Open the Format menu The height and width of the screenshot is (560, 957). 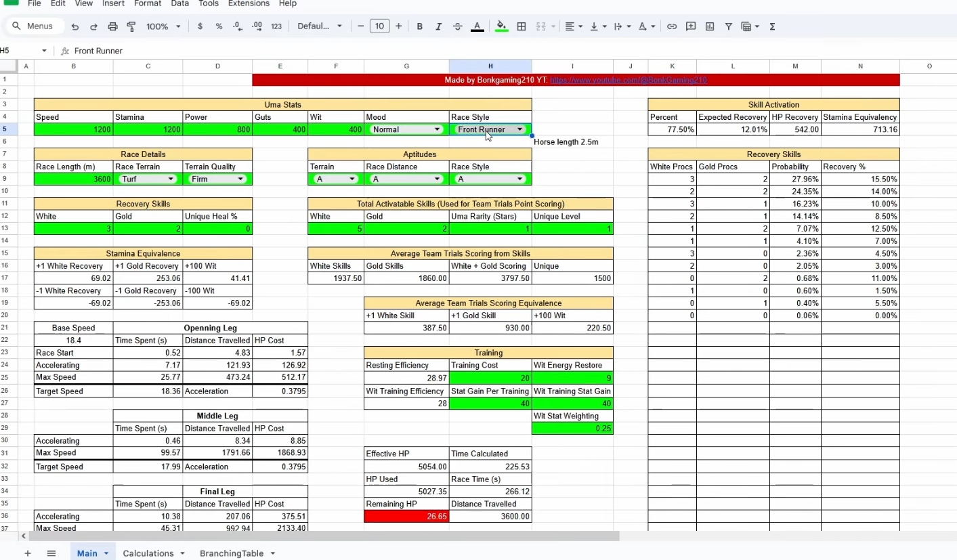148,3
